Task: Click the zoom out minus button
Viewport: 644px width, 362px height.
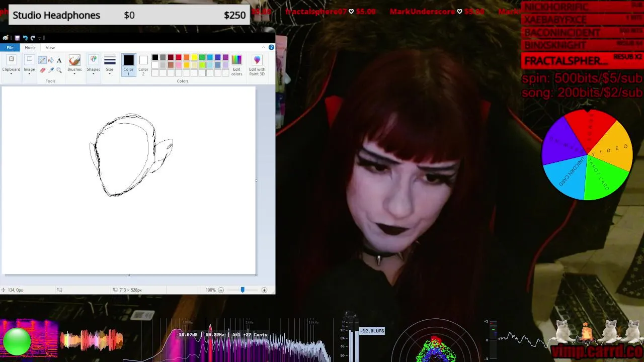Action: click(x=221, y=290)
